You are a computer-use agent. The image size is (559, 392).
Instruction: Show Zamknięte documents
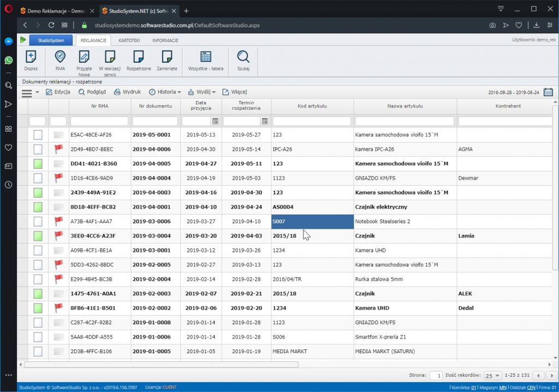coord(167,56)
